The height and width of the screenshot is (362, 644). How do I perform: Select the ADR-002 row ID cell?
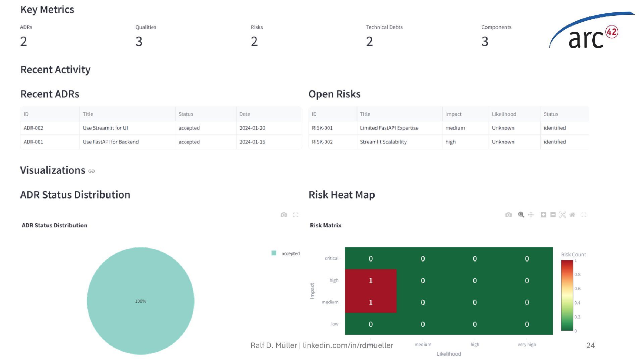click(34, 128)
